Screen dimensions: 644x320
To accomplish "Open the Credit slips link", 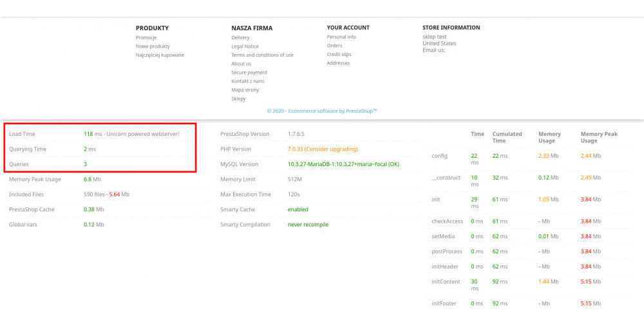I will [x=339, y=54].
